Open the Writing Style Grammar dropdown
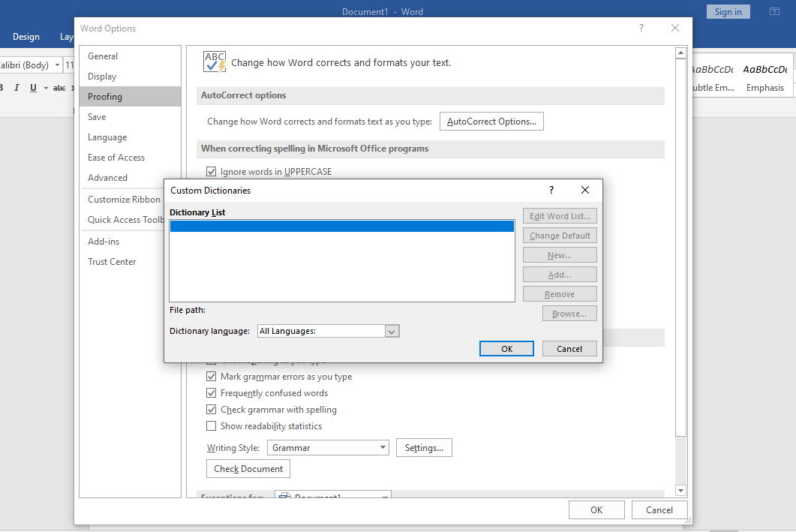Viewport: 796px width, 532px height. (328, 448)
